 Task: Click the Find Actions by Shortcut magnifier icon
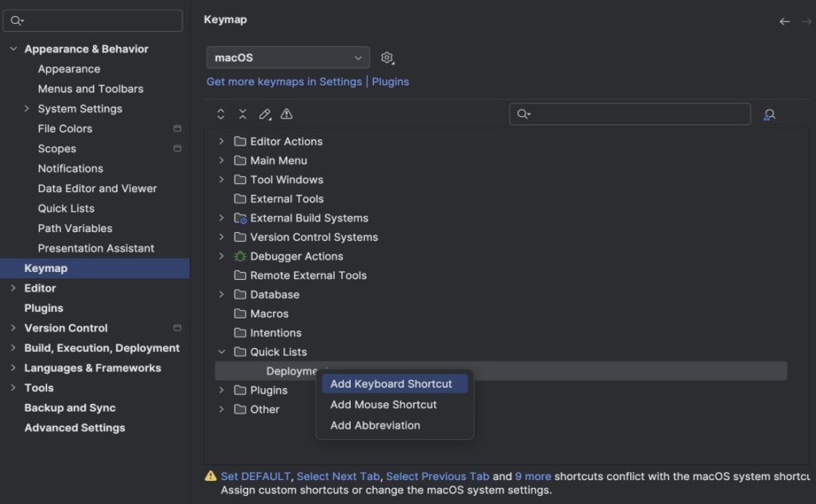tap(768, 114)
